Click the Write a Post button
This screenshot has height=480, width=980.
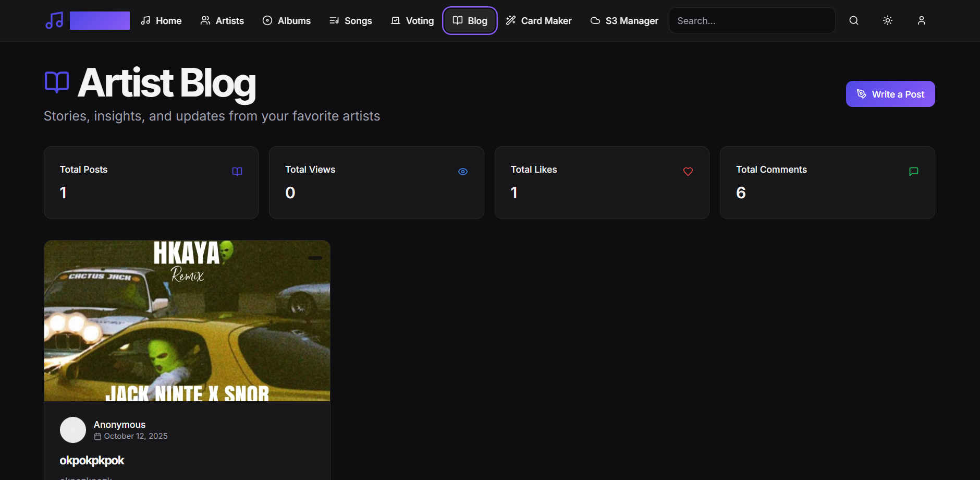890,94
